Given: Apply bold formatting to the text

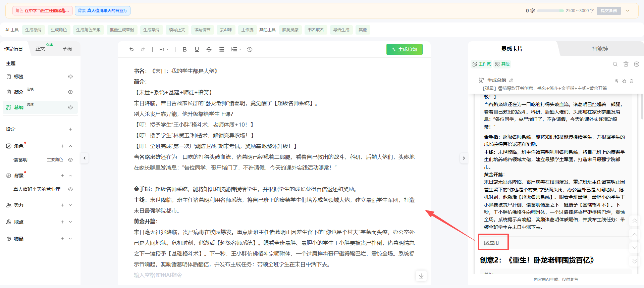Looking at the screenshot, I should tap(184, 49).
